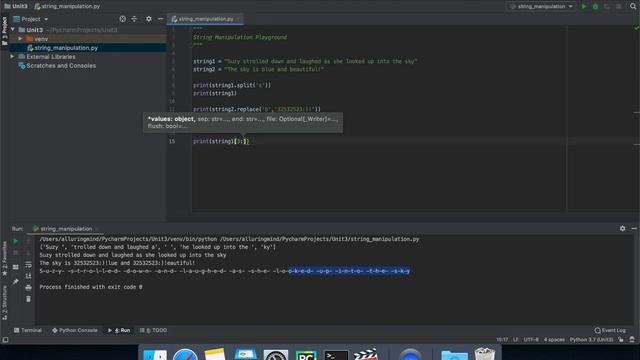This screenshot has height=360, width=640.
Task: Hide the Project tool window with the minus icon
Action: coord(160,19)
